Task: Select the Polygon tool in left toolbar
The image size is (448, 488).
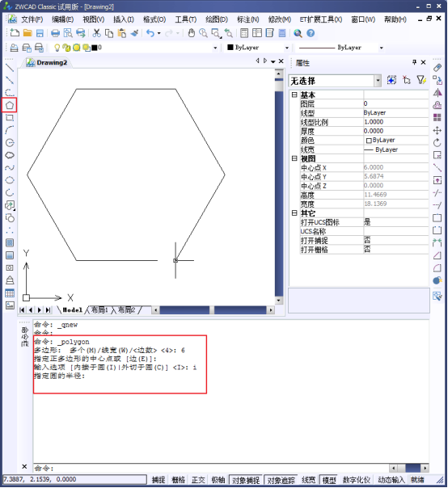Action: (10, 105)
